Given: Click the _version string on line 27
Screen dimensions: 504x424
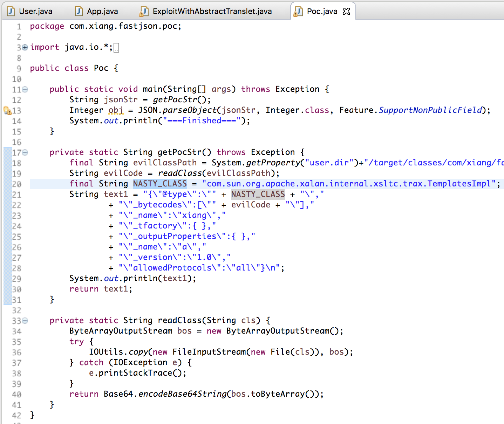Looking at the screenshot, I should [x=175, y=257].
